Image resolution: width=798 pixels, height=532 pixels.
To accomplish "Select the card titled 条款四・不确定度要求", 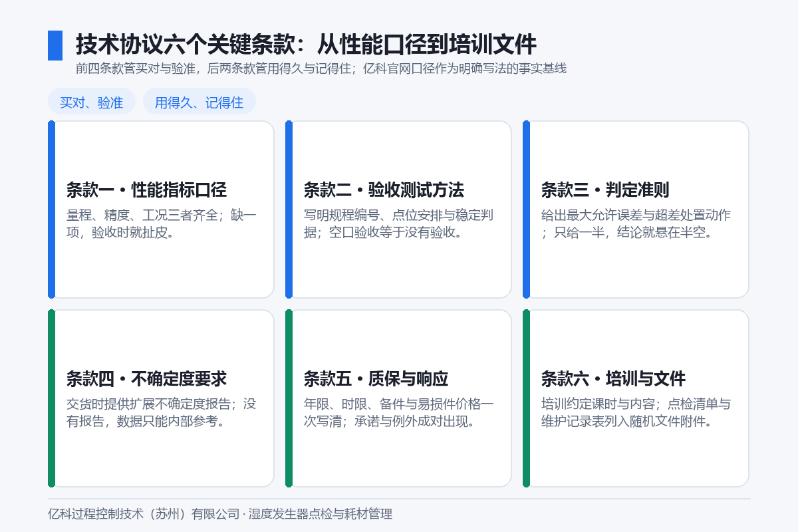I will tap(161, 398).
